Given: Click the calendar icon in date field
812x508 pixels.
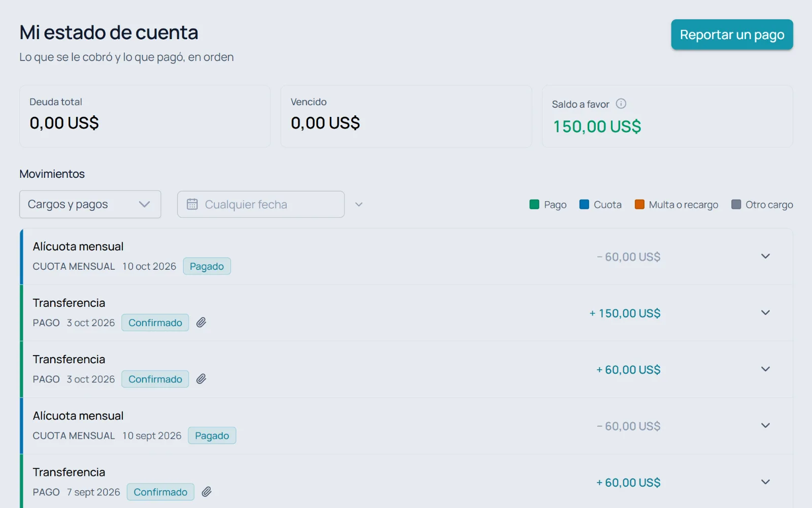Looking at the screenshot, I should click(192, 204).
